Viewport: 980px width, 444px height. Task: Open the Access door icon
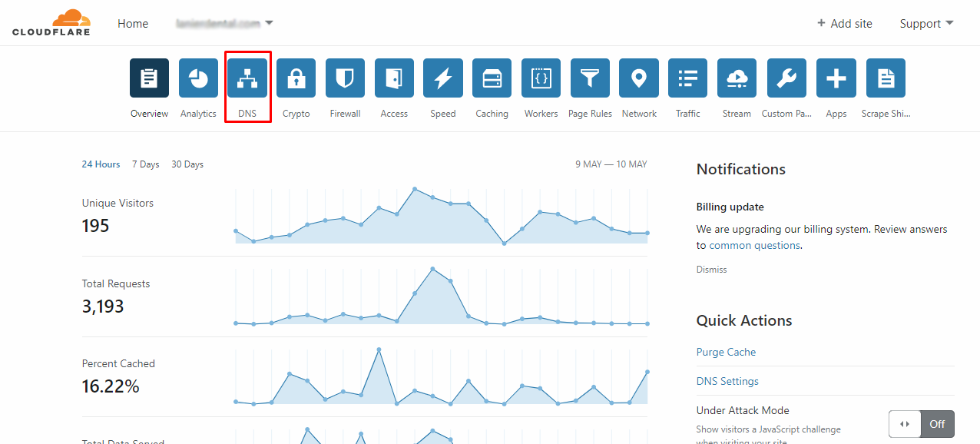point(394,78)
